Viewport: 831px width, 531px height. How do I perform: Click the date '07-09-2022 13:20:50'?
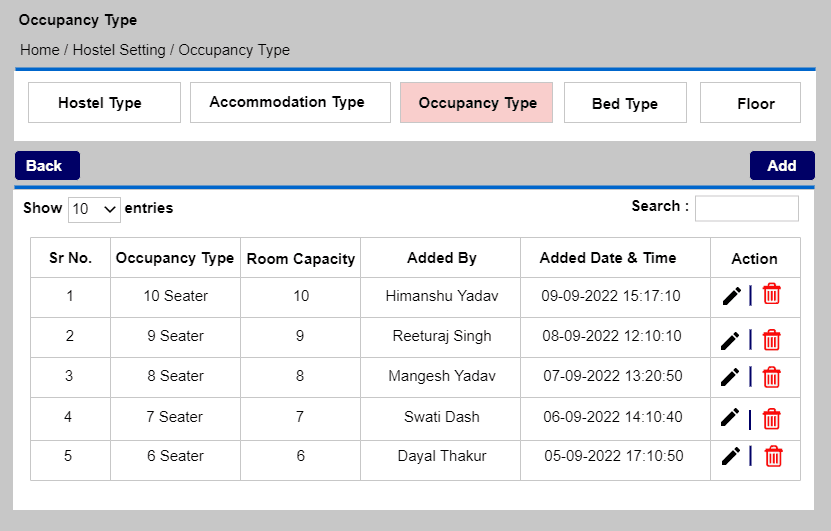point(613,376)
